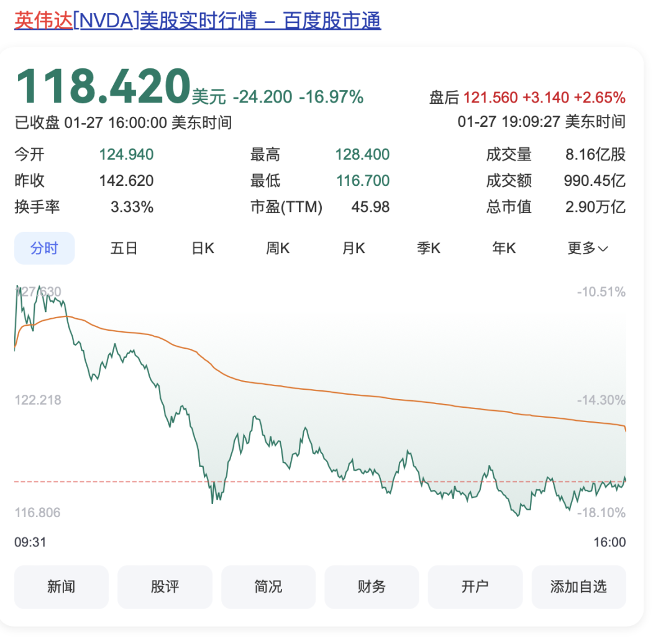Switch to the 五日 chart tab
The height and width of the screenshot is (644, 671).
(124, 249)
